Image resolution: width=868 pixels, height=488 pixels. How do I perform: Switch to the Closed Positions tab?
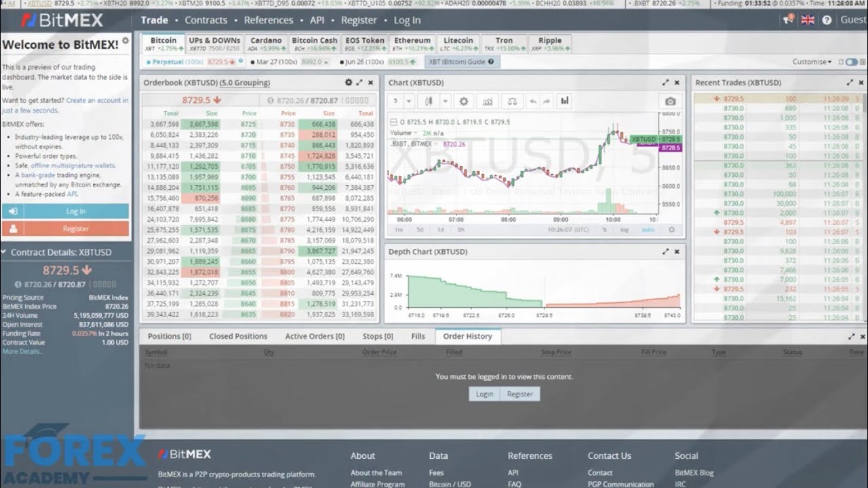[x=238, y=336]
